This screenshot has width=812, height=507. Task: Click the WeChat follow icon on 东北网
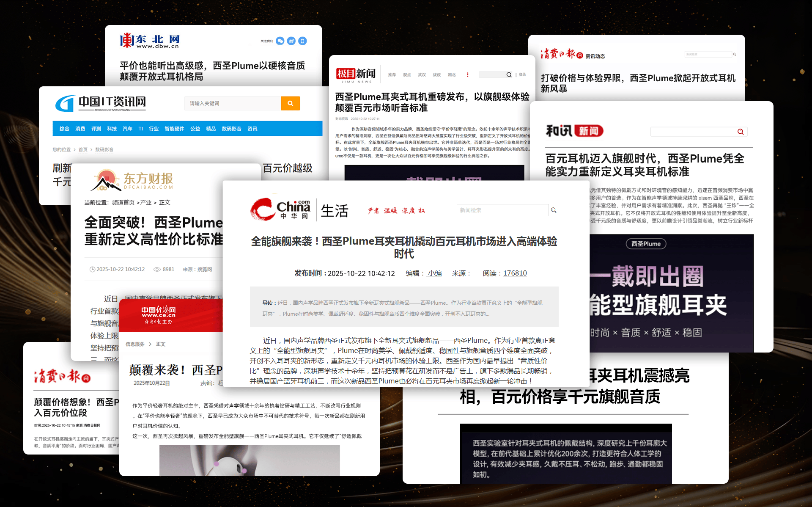[280, 41]
